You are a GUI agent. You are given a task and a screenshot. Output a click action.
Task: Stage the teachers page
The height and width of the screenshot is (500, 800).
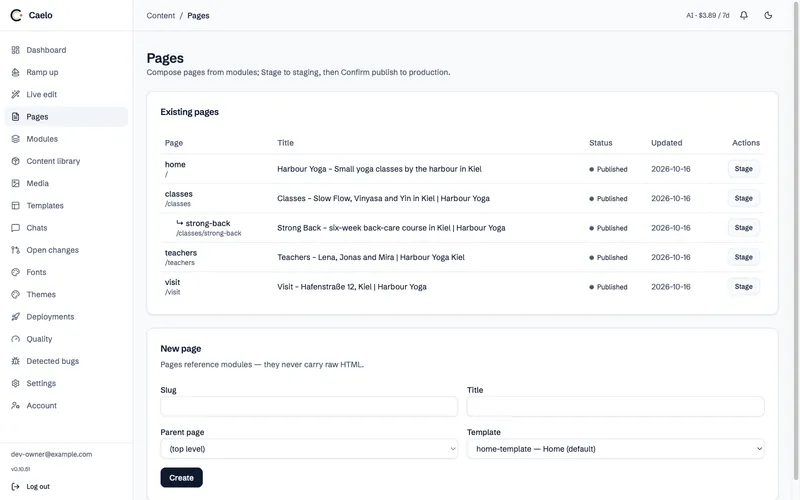pyautogui.click(x=743, y=257)
